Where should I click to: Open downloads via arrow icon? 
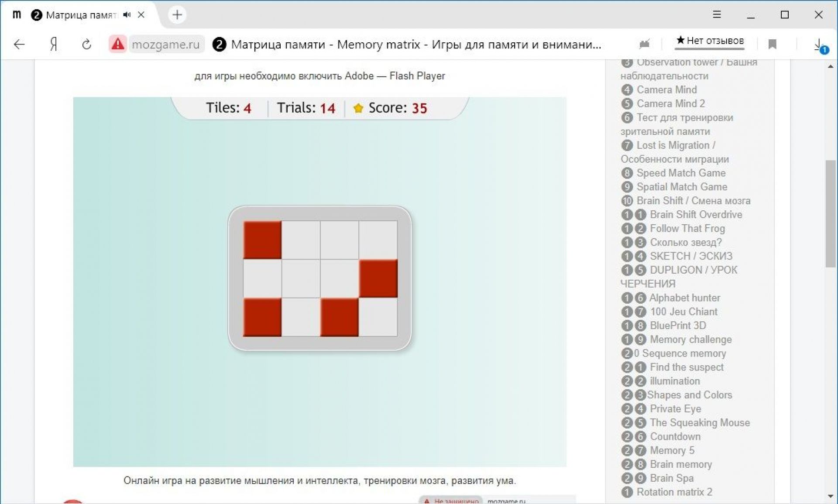pyautogui.click(x=819, y=44)
